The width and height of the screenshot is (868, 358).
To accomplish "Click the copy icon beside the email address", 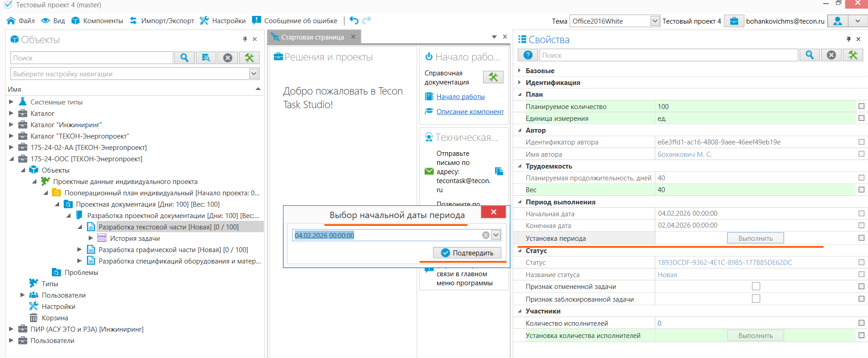I will coord(499,171).
